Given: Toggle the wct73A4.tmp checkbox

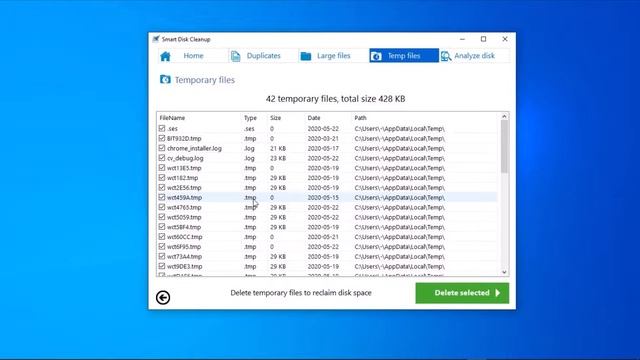Looking at the screenshot, I should [162, 256].
